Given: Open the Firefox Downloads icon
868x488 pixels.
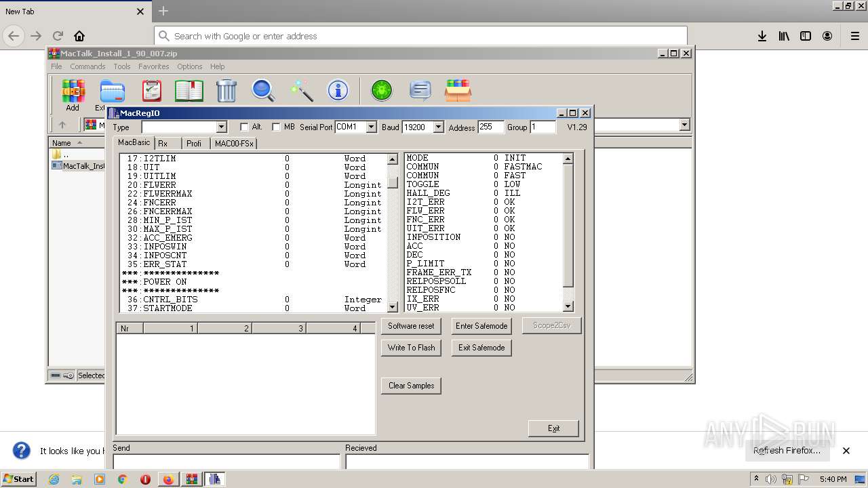Looking at the screenshot, I should point(762,36).
